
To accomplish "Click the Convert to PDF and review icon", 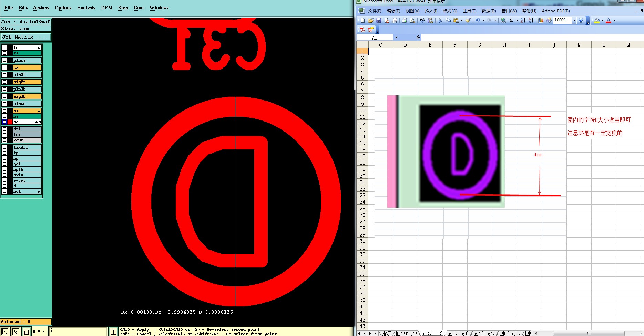I will tap(371, 30).
